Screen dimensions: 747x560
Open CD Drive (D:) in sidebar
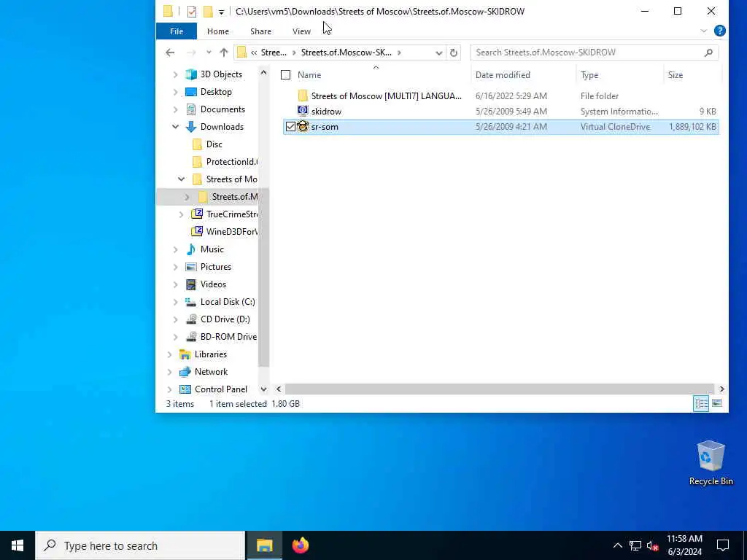pyautogui.click(x=225, y=319)
